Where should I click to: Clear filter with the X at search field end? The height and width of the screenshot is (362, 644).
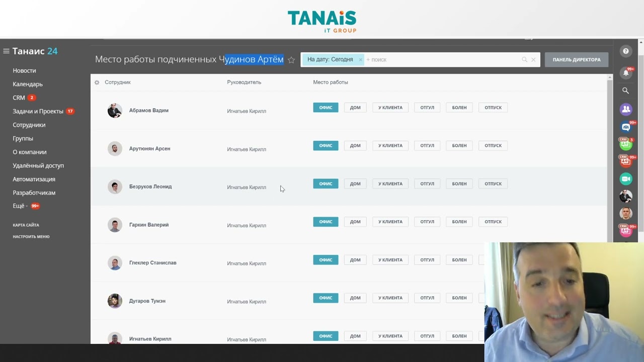[x=533, y=60]
